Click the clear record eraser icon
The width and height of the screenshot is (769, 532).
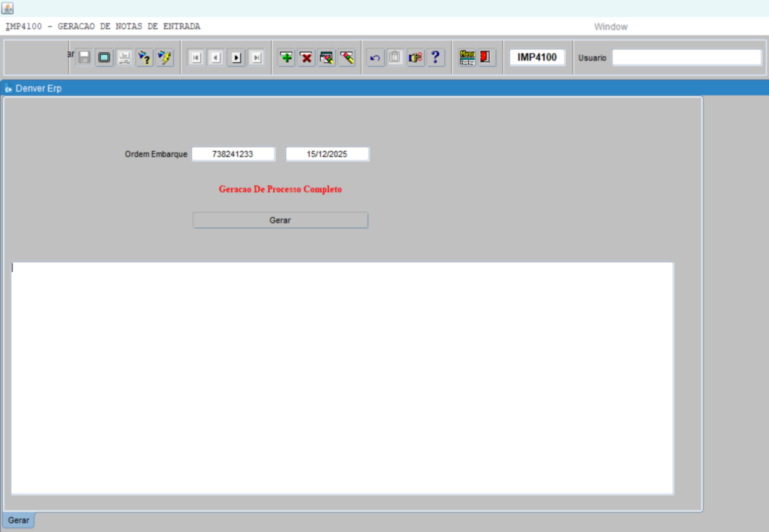[x=347, y=57]
